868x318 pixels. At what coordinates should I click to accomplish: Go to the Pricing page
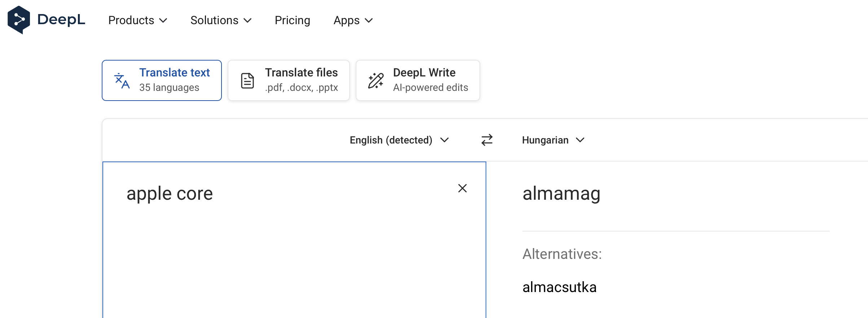pyautogui.click(x=292, y=21)
